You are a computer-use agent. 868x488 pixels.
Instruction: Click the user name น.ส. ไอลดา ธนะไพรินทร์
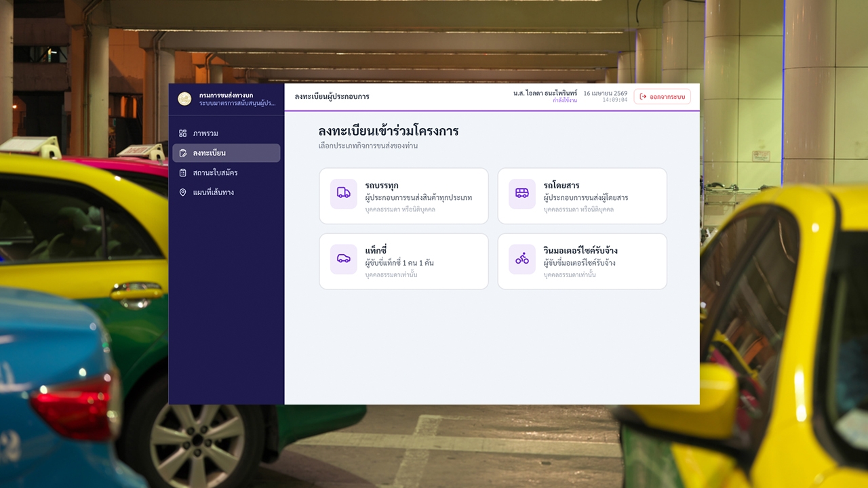545,93
